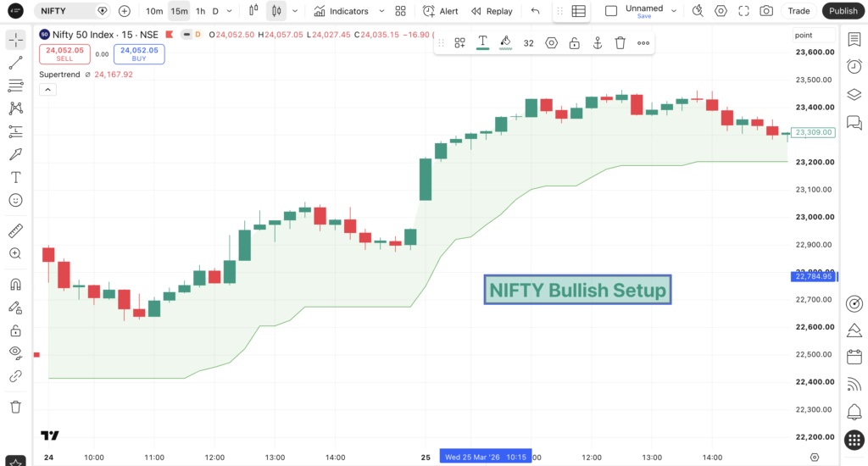Viewport: 868px width, 466px height.
Task: Open the emoji icons tool
Action: pos(15,200)
